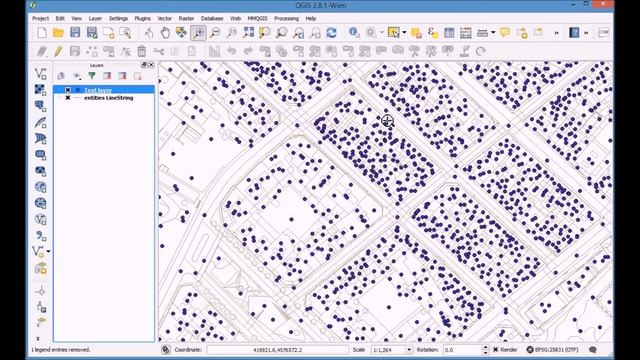Open the Select by Expression icon
Image resolution: width=640 pixels, height=360 pixels.
click(x=433, y=33)
